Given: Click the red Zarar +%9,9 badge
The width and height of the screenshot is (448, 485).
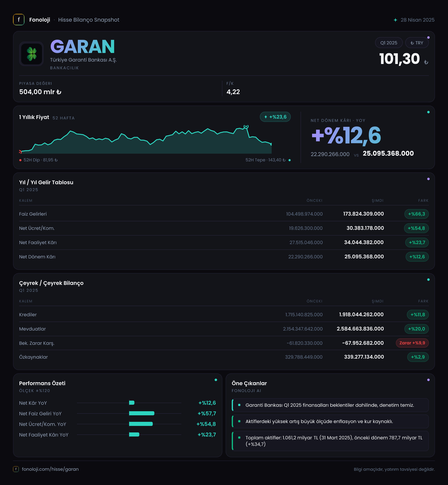Looking at the screenshot, I should (x=412, y=343).
